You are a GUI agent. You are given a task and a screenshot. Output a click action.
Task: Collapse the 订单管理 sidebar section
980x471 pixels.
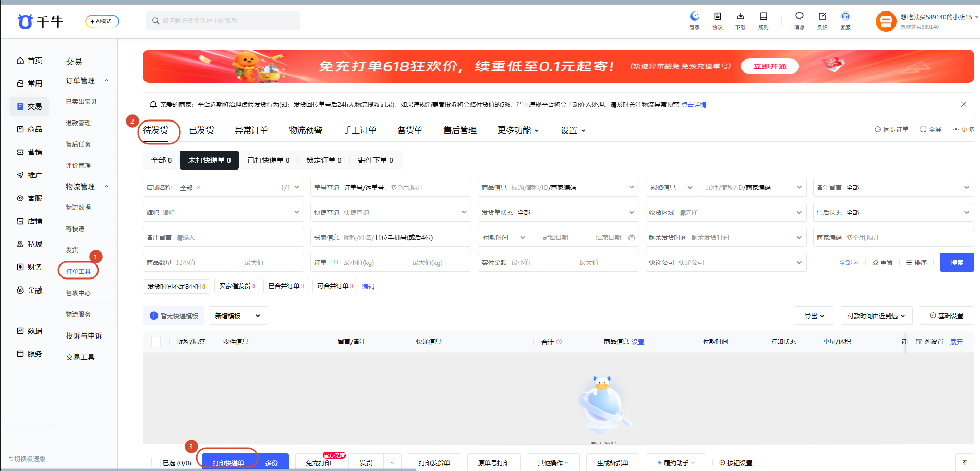pyautogui.click(x=107, y=80)
